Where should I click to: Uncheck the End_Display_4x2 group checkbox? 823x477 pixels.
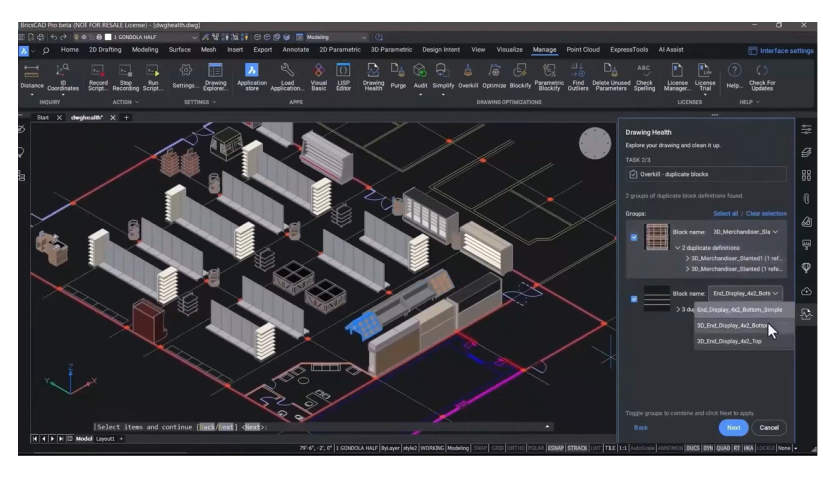(x=634, y=298)
